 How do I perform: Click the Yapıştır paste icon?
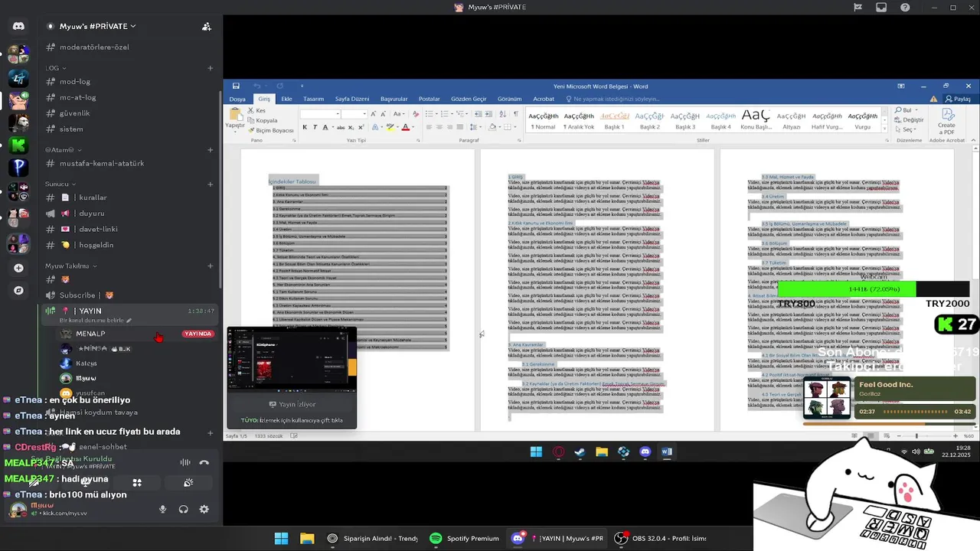(234, 116)
